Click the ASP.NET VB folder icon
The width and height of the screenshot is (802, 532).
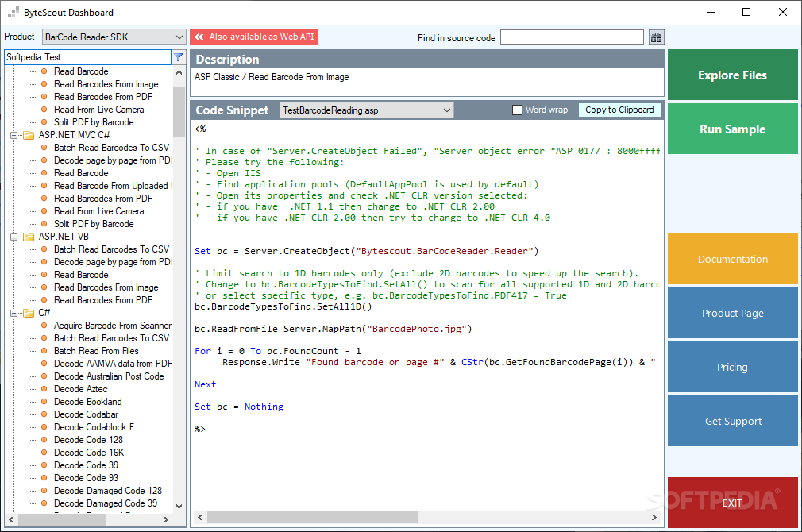point(29,237)
